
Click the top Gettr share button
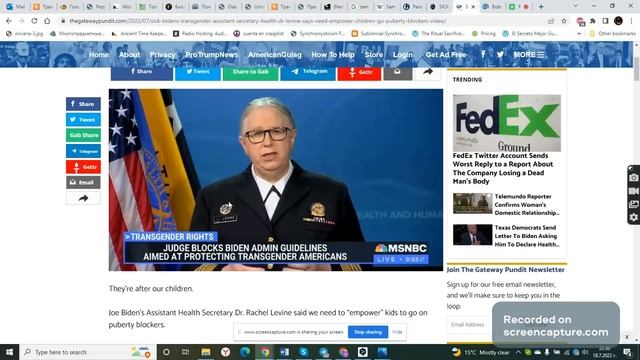[x=359, y=73]
